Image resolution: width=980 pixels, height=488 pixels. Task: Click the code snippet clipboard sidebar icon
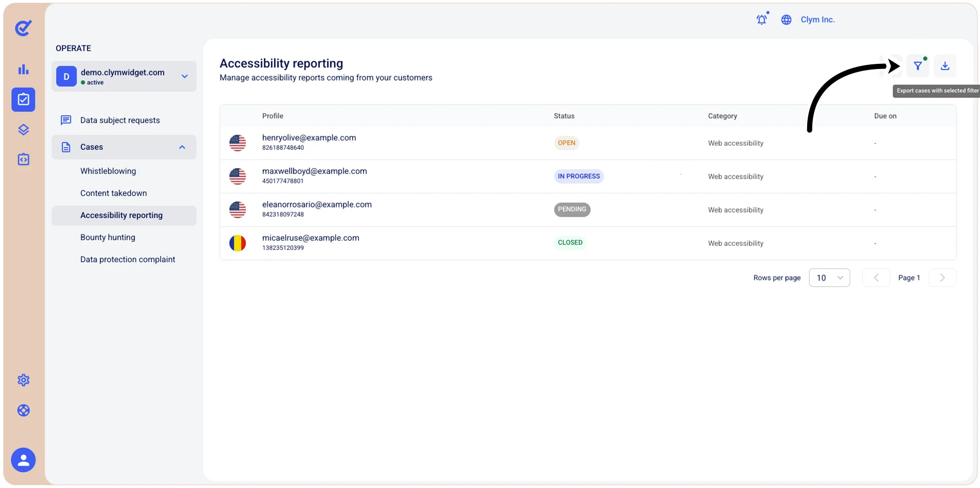click(x=24, y=159)
